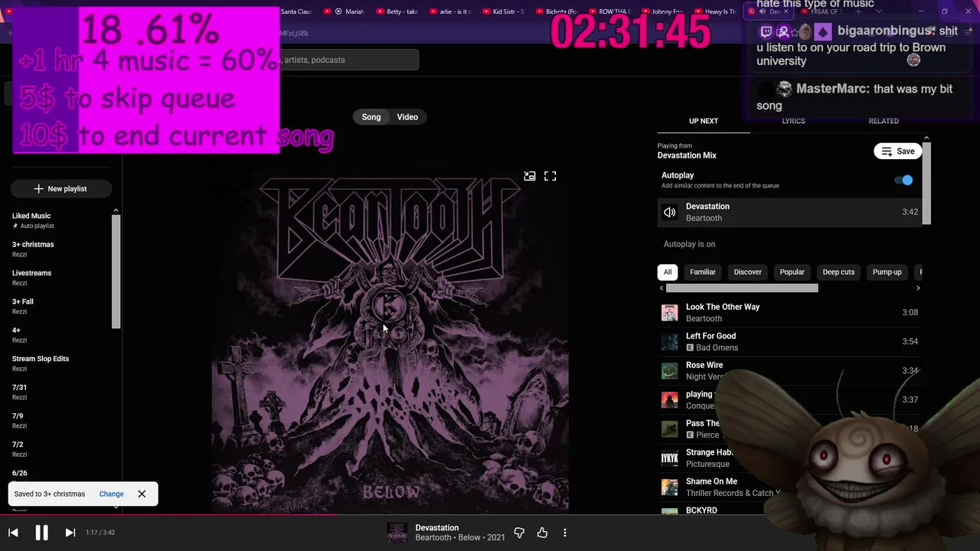The width and height of the screenshot is (980, 551).
Task: Select the All filter chip
Action: [668, 272]
